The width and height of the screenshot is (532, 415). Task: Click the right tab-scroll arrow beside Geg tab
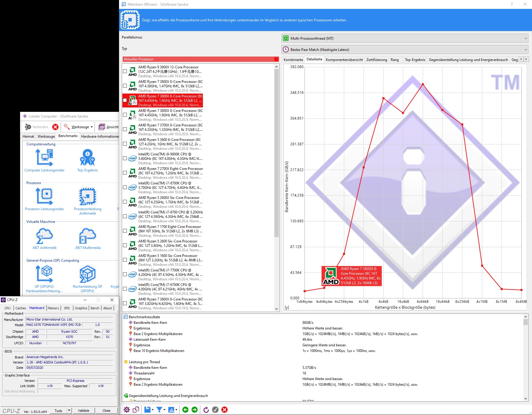coord(526,59)
